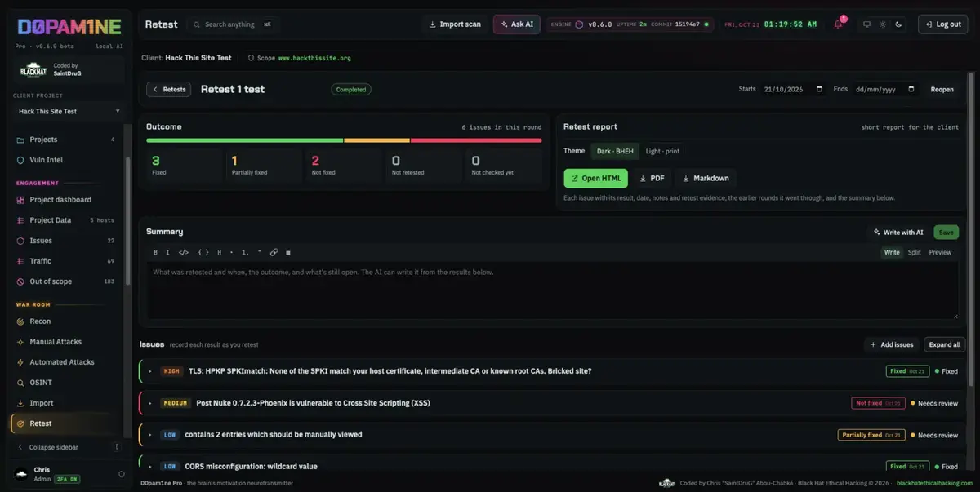The image size is (980, 492).
Task: Insert code block with curly braces icon
Action: pyautogui.click(x=203, y=252)
